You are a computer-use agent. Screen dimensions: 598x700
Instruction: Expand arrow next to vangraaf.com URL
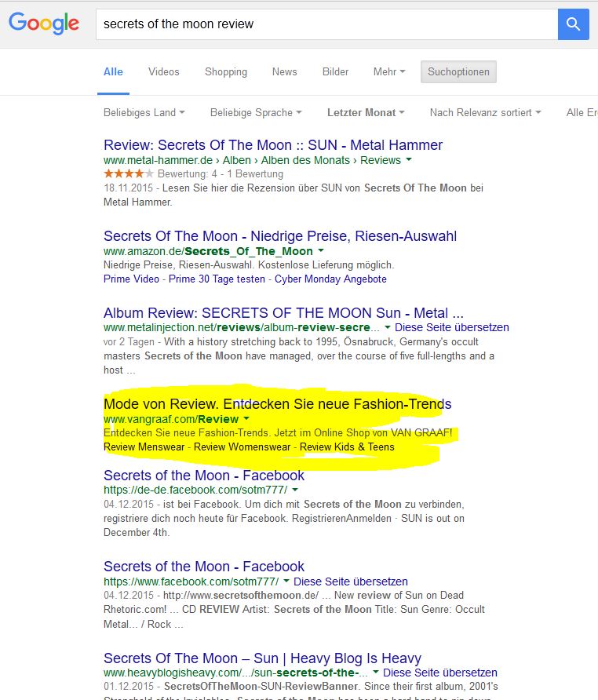pyautogui.click(x=246, y=419)
